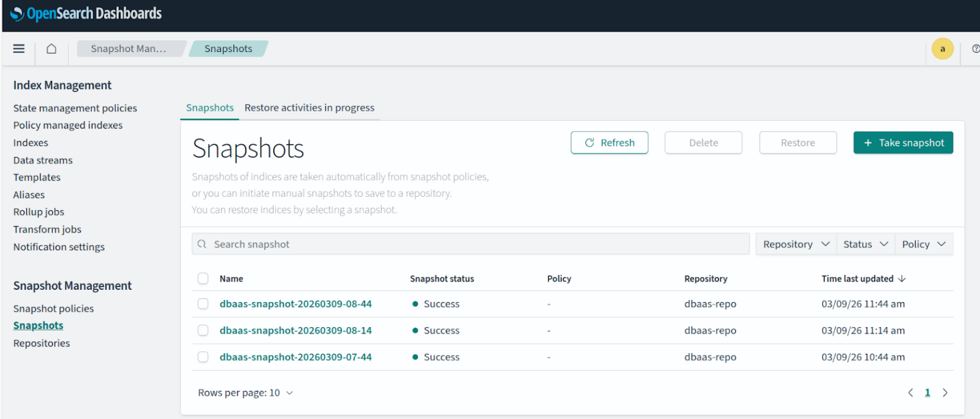Open the Repository filter dropdown
The width and height of the screenshot is (980, 419).
coord(796,244)
